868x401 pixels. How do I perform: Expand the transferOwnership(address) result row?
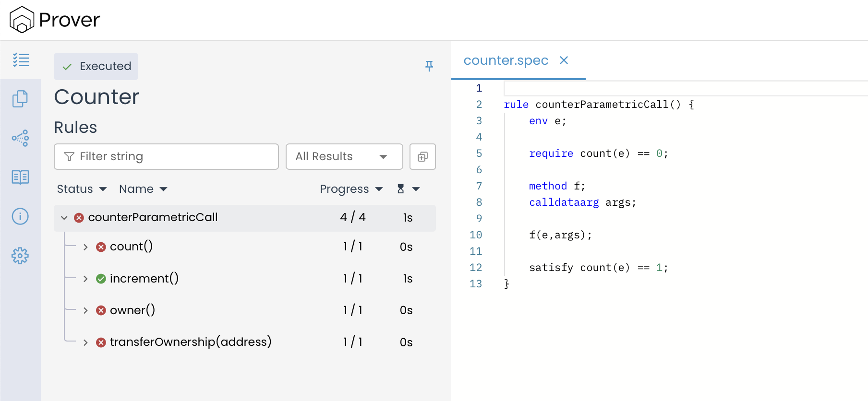click(85, 342)
